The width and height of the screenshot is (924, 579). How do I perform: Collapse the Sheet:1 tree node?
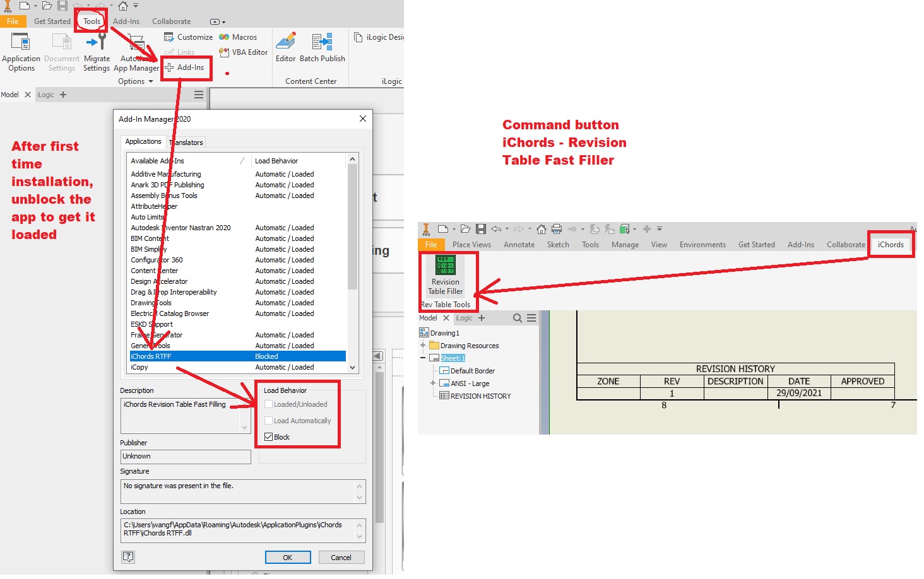click(423, 358)
